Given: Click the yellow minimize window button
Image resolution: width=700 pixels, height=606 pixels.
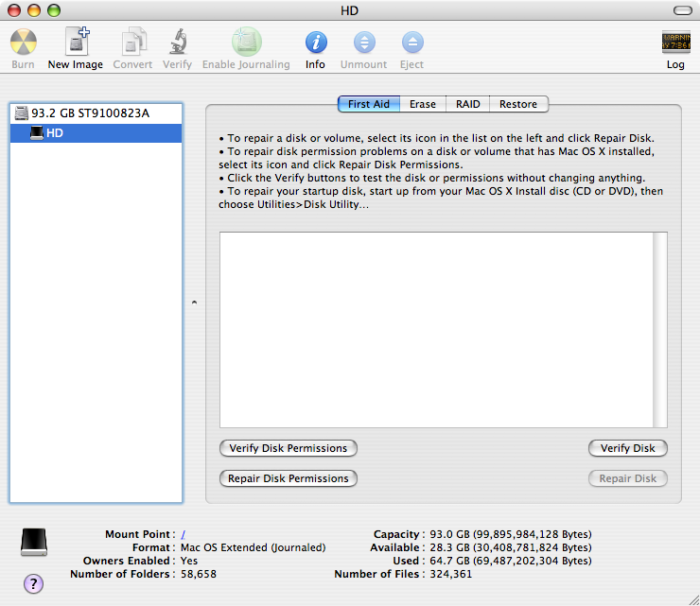Looking at the screenshot, I should point(34,10).
